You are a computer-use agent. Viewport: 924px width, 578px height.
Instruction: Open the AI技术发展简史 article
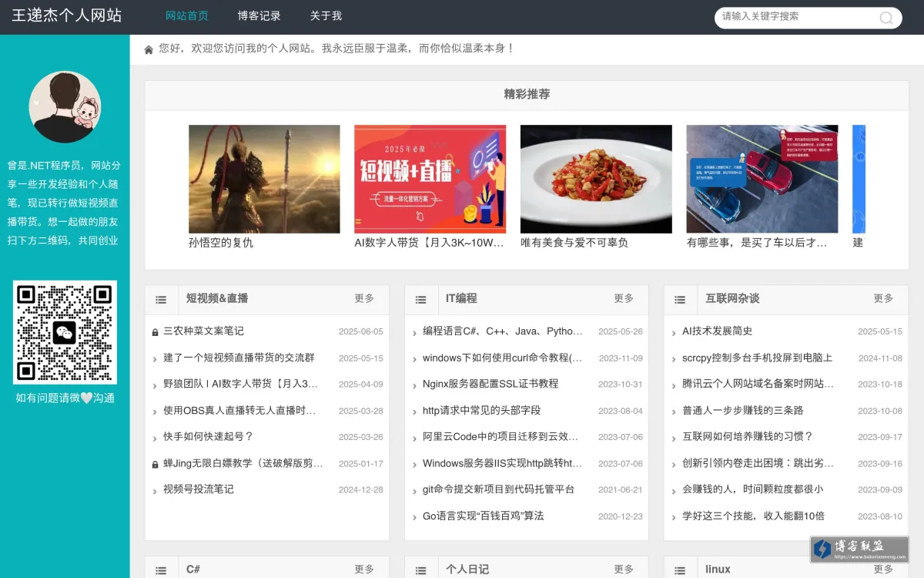[x=718, y=331]
